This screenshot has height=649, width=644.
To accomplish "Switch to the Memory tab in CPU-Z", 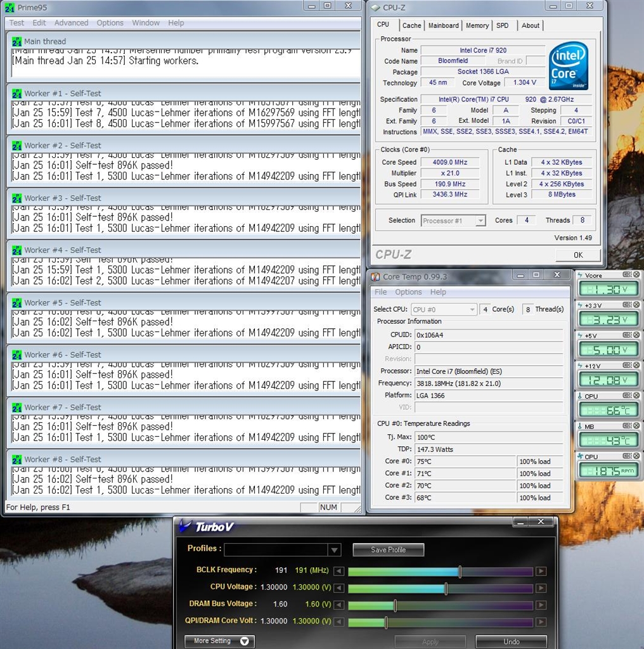I will (x=477, y=25).
